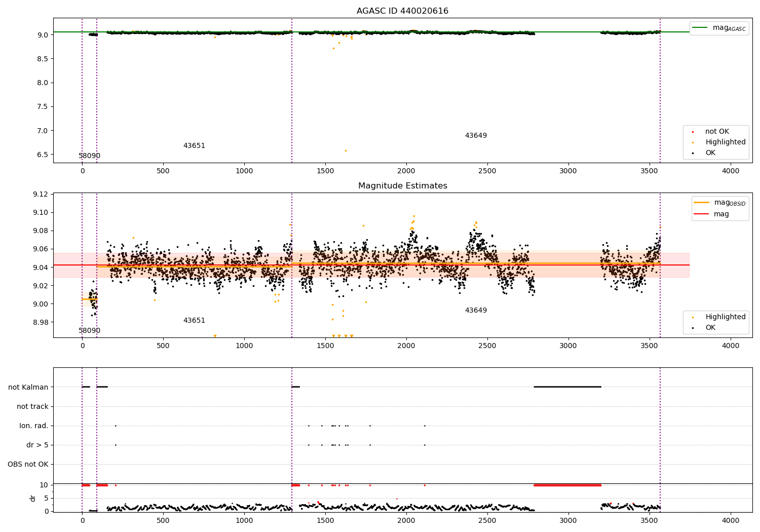Viewport: 760px width, 532px height.
Task: Select "not OK" legend entry in top plot
Action: coord(717,131)
